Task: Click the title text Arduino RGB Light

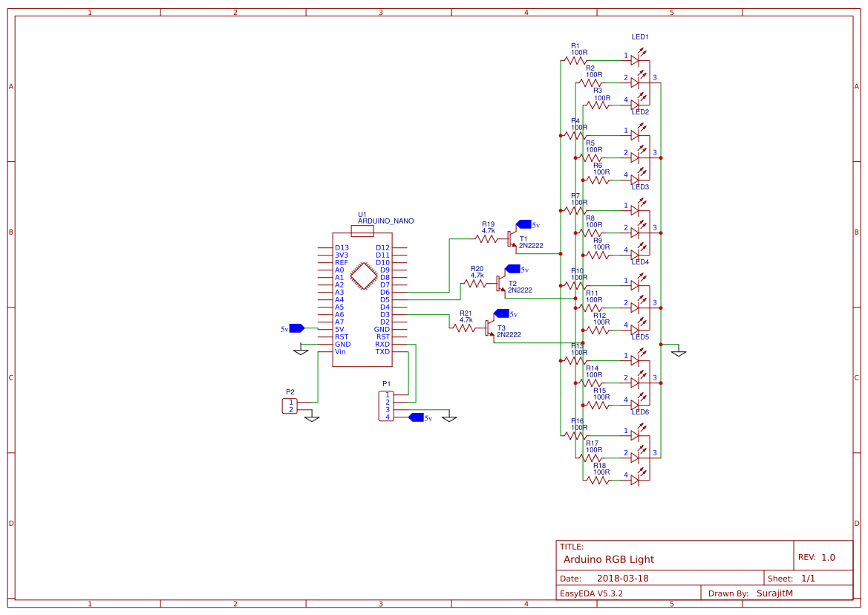Action: (x=609, y=559)
